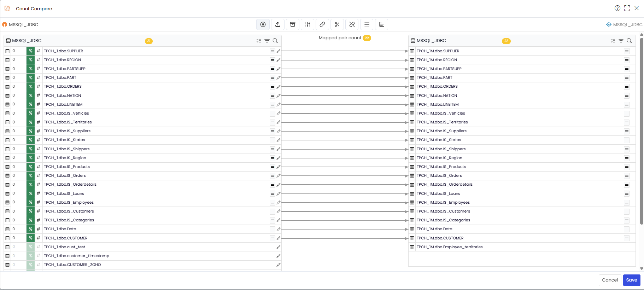Click the link (map) toolbar icon

pos(322,24)
